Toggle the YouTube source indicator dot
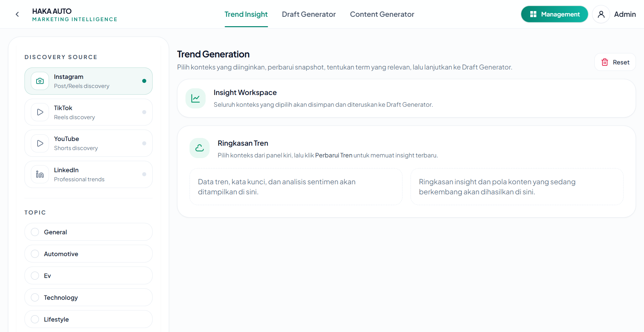 [x=144, y=143]
